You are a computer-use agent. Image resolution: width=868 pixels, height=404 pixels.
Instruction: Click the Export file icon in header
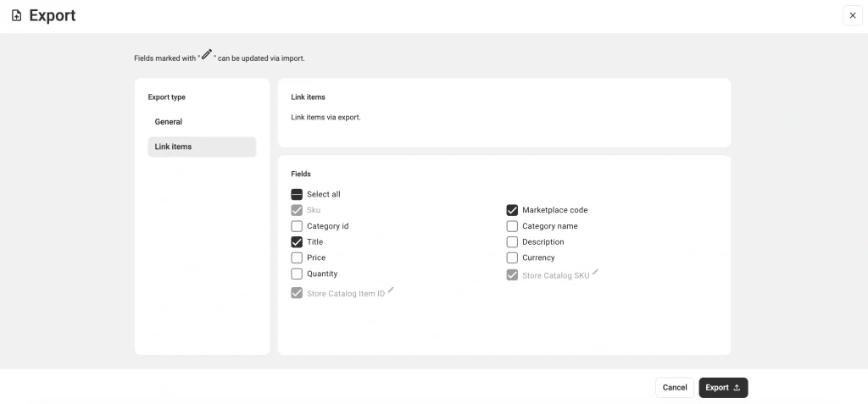click(x=16, y=15)
